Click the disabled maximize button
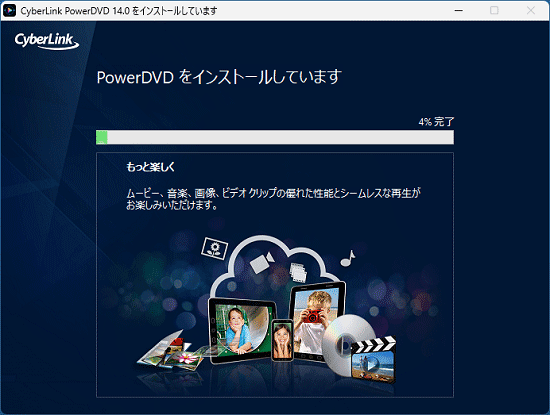Screen dimensions: 550x415 494,11
